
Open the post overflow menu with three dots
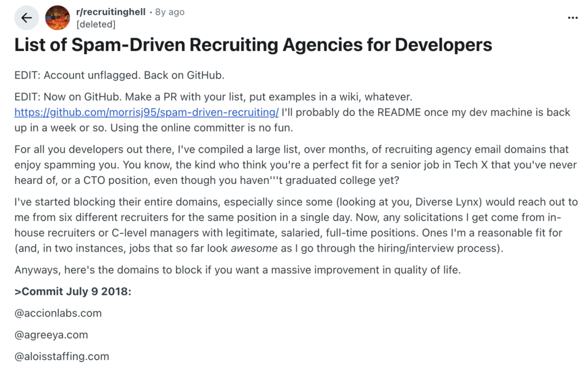572,18
